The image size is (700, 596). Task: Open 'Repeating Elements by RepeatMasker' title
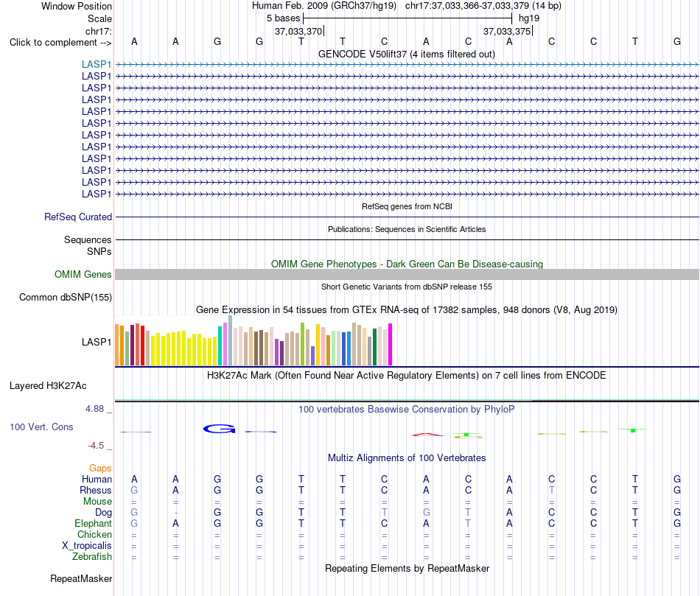407,568
